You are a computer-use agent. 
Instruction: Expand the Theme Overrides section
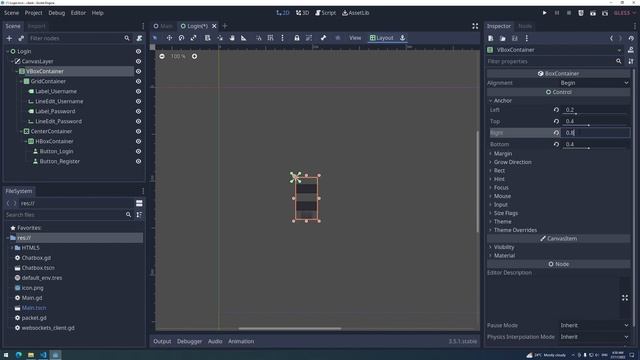click(558, 230)
